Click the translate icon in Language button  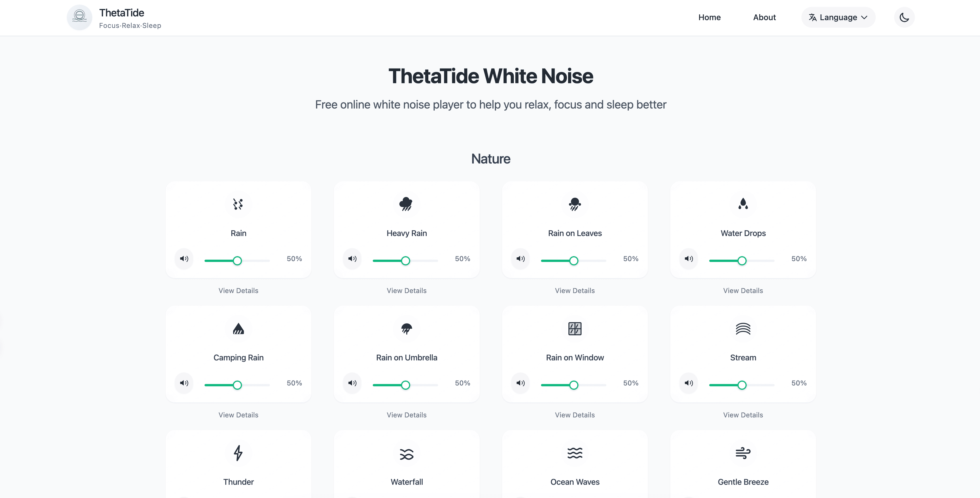(x=812, y=18)
